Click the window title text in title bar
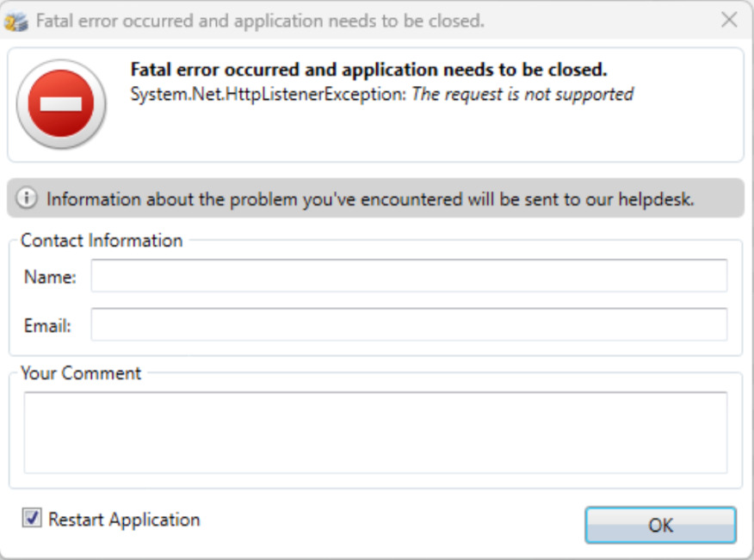The height and width of the screenshot is (560, 754). 260,21
